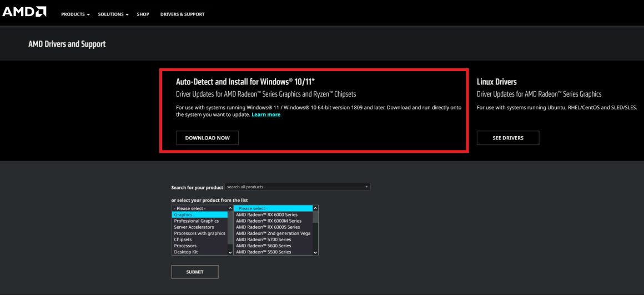This screenshot has height=295, width=644.
Task: Open the search all products dropdown
Action: 298,187
